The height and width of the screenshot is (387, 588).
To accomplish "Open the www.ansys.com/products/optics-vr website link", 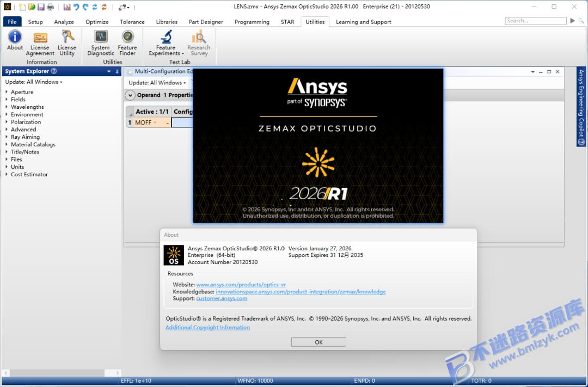I will [241, 285].
